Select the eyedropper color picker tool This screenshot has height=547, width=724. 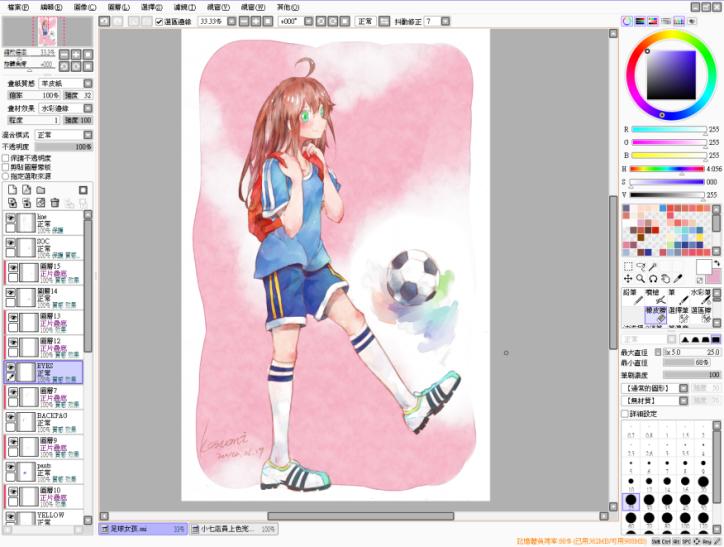[677, 278]
